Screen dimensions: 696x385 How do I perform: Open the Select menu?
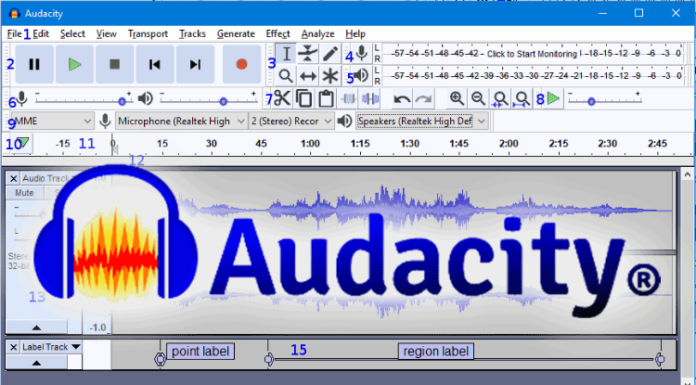[72, 34]
